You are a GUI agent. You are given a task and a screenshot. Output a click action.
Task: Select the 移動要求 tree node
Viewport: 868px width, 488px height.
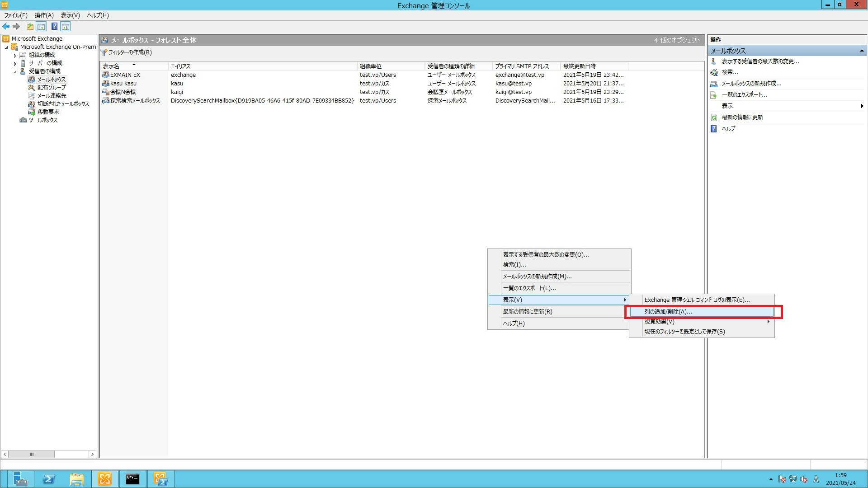point(48,112)
